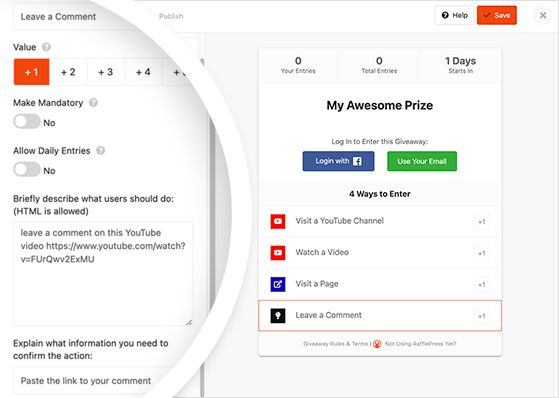Open the Publish tab
The image size is (559, 398).
171,16
